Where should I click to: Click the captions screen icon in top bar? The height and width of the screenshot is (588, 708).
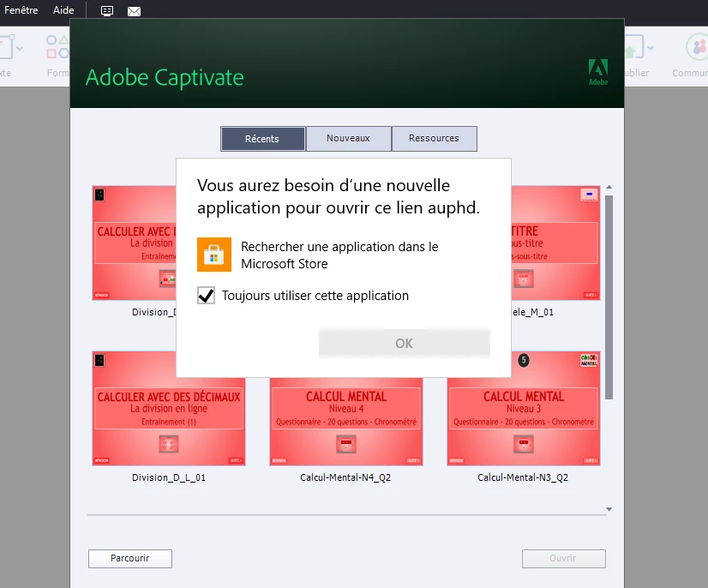click(x=107, y=11)
